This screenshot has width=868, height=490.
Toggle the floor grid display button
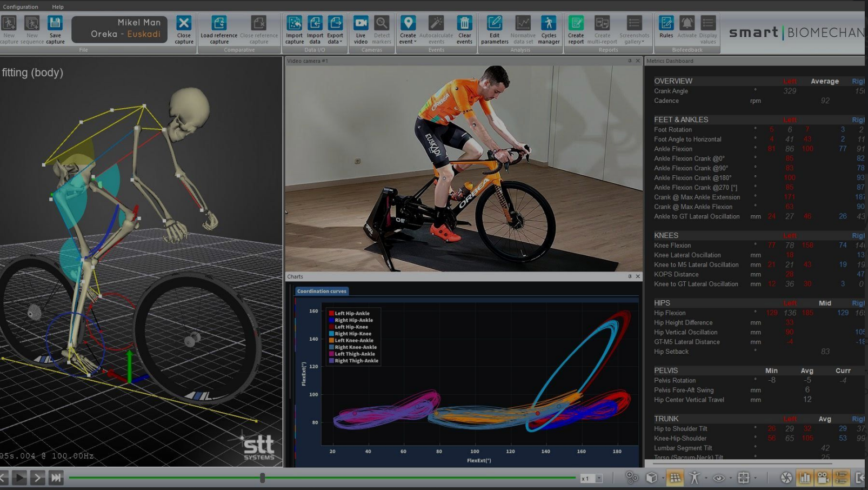675,478
